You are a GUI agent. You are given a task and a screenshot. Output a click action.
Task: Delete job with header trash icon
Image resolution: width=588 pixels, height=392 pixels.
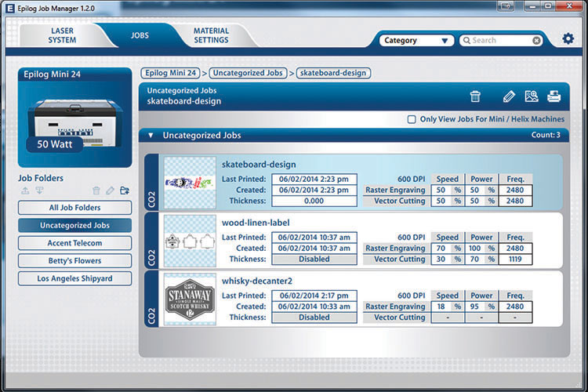475,96
